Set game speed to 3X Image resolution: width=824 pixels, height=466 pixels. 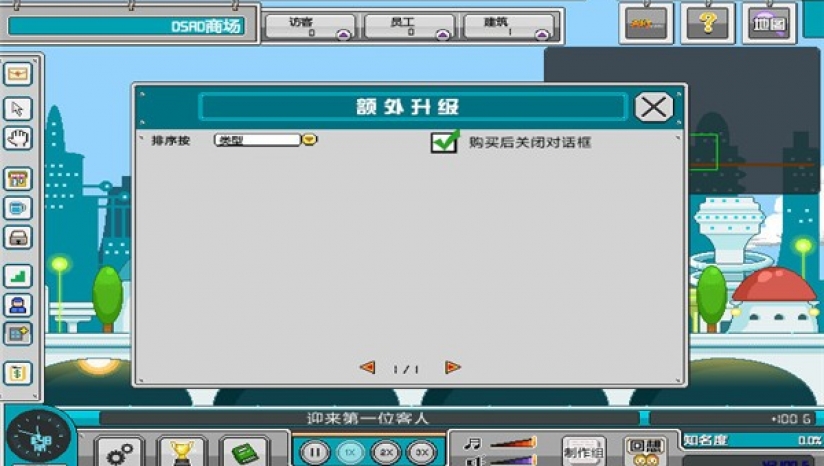(x=421, y=452)
